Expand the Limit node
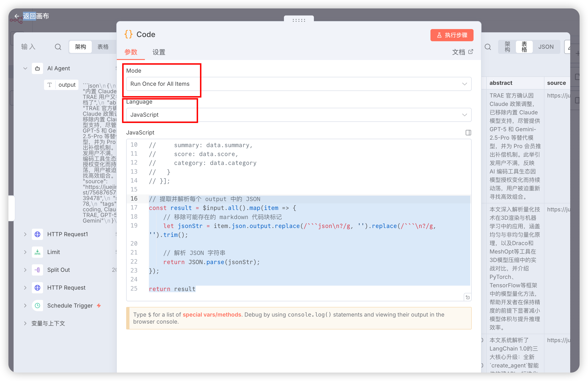Image resolution: width=588 pixels, height=381 pixels. coord(25,252)
